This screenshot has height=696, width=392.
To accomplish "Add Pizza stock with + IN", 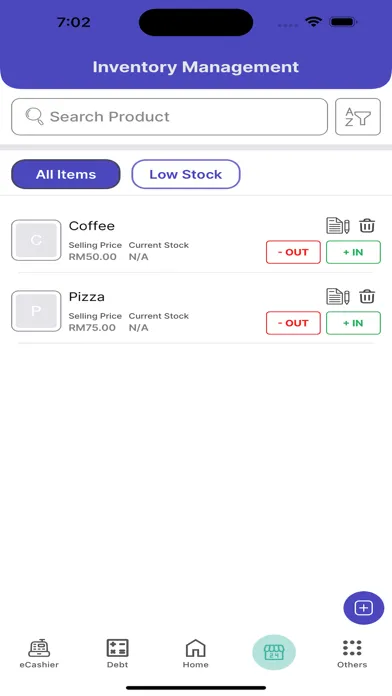I will (x=353, y=323).
